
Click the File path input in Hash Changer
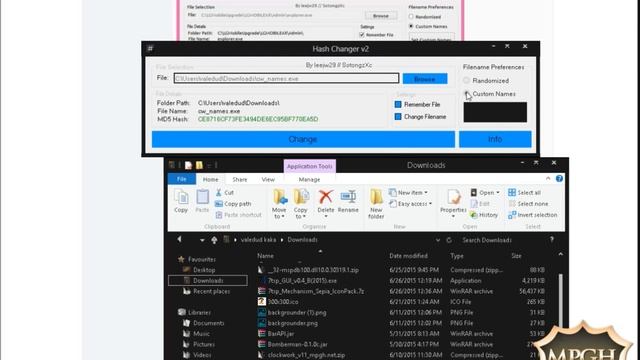click(x=286, y=78)
